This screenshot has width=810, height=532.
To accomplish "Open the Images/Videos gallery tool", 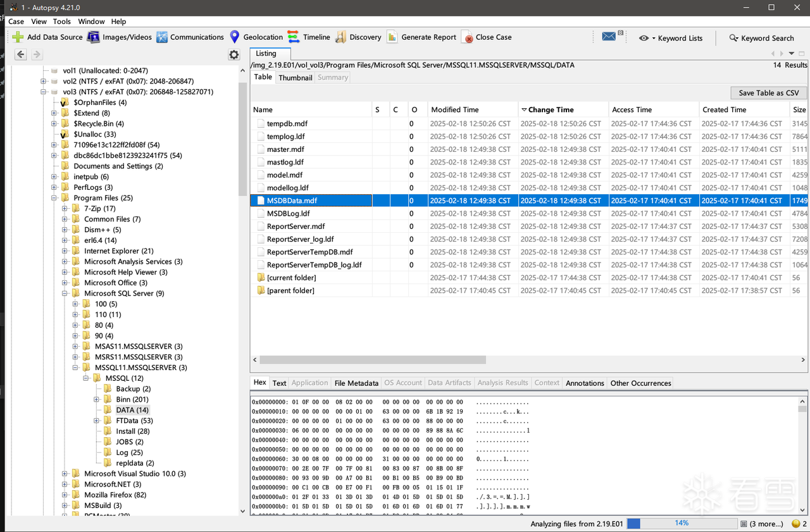I will tap(94, 37).
